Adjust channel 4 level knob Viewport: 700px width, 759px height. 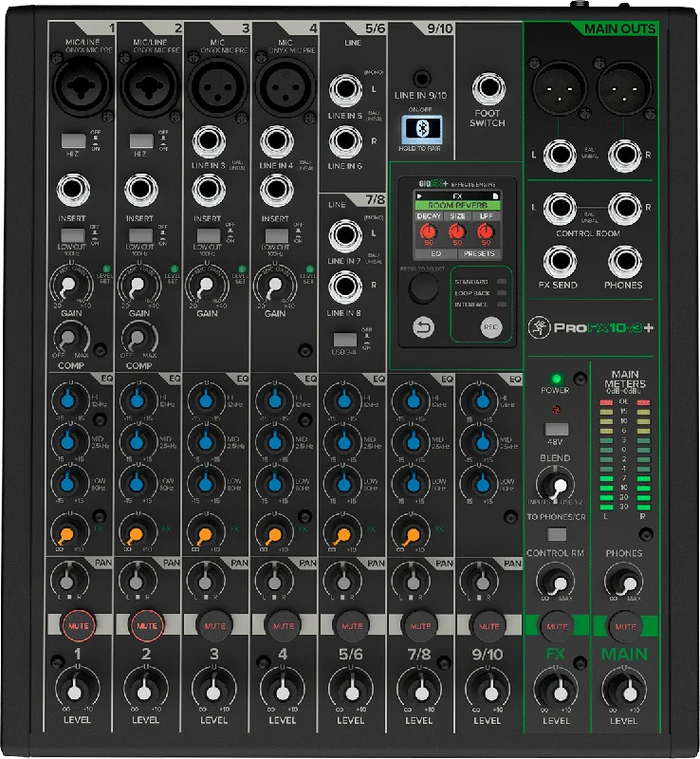point(282,691)
